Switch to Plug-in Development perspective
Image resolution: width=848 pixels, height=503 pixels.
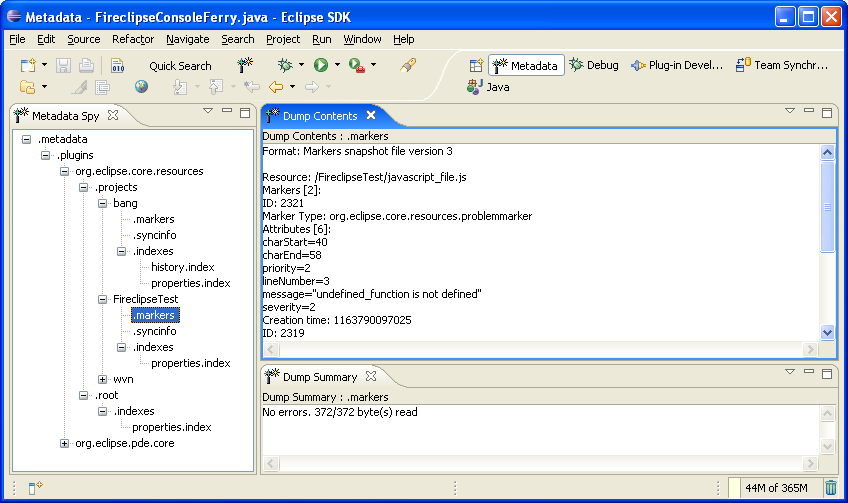coord(677,65)
